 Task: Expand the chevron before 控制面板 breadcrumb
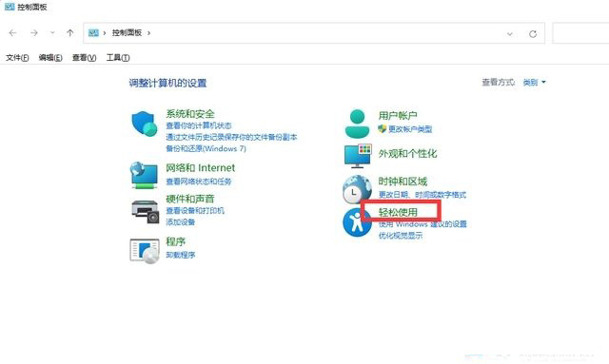coord(105,33)
